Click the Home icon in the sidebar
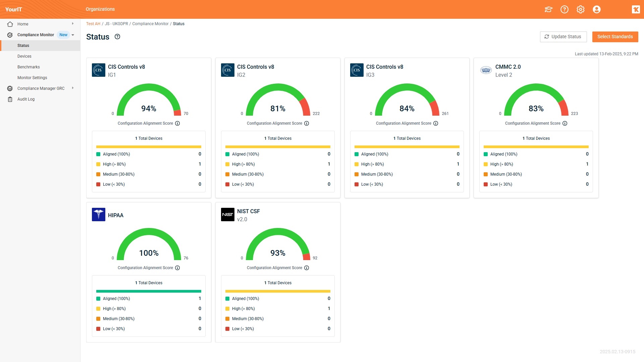 click(x=10, y=24)
